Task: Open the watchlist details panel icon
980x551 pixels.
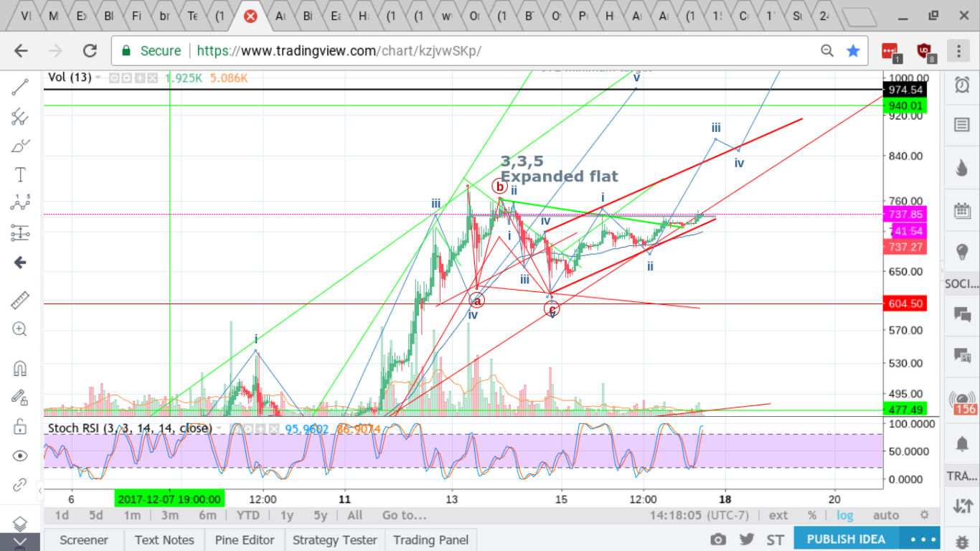Action: point(962,126)
